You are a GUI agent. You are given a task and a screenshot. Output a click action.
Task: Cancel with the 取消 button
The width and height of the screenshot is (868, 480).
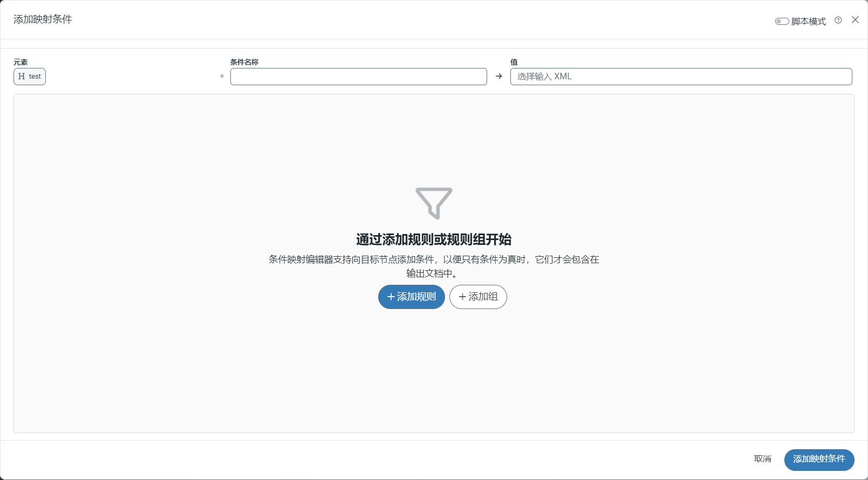[x=762, y=459]
